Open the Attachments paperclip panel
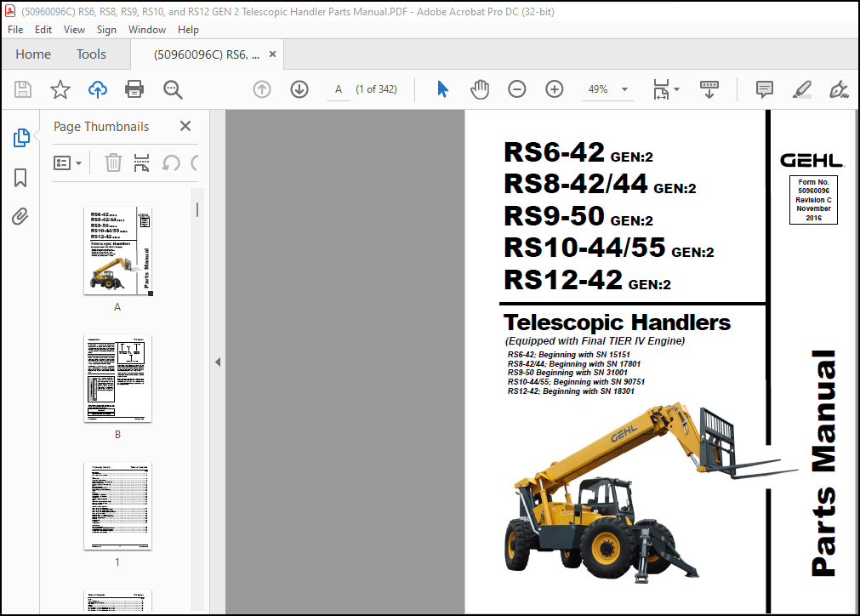 click(20, 217)
